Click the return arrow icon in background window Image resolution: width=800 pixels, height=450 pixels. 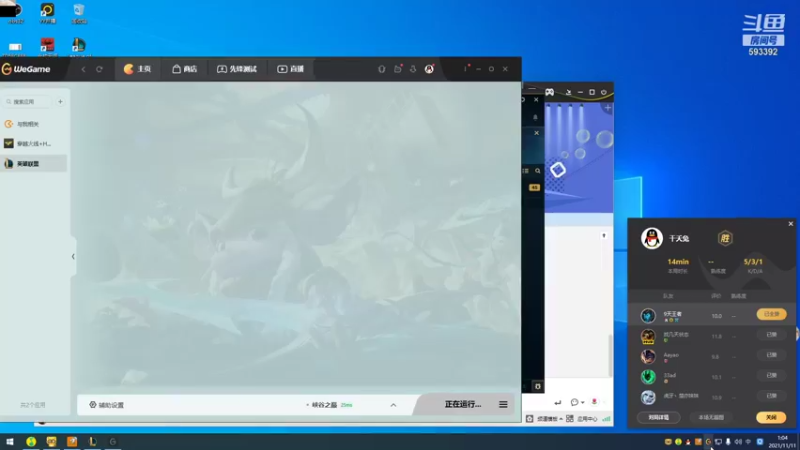[558, 403]
